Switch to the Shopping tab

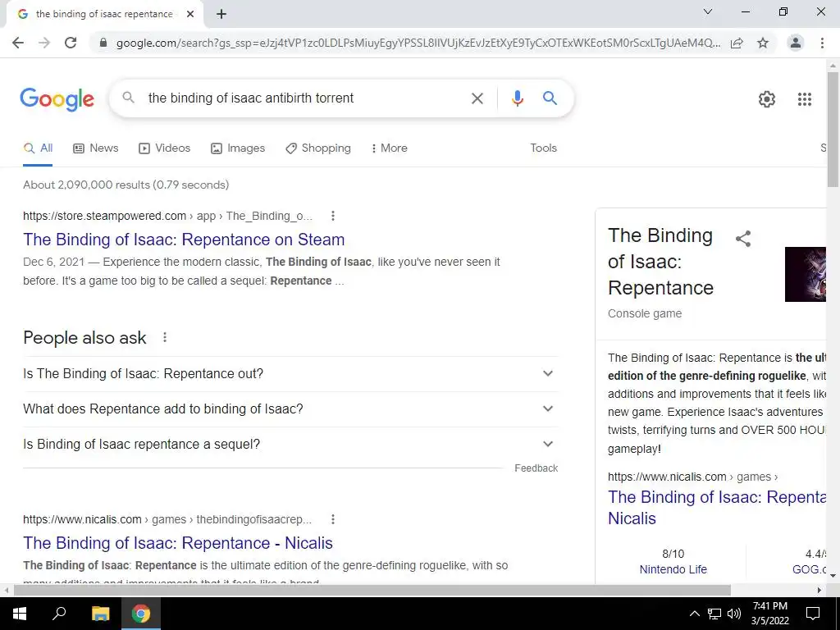click(318, 148)
